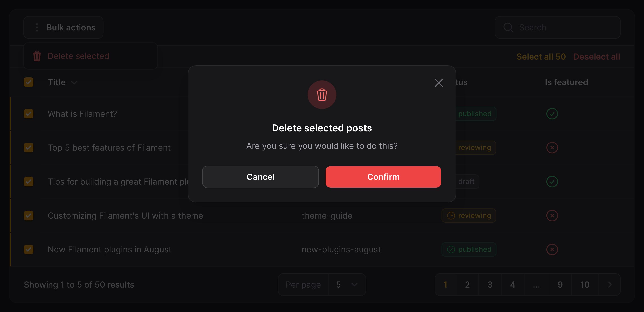
Task: Toggle the select-all header checkbox
Action: pyautogui.click(x=28, y=82)
